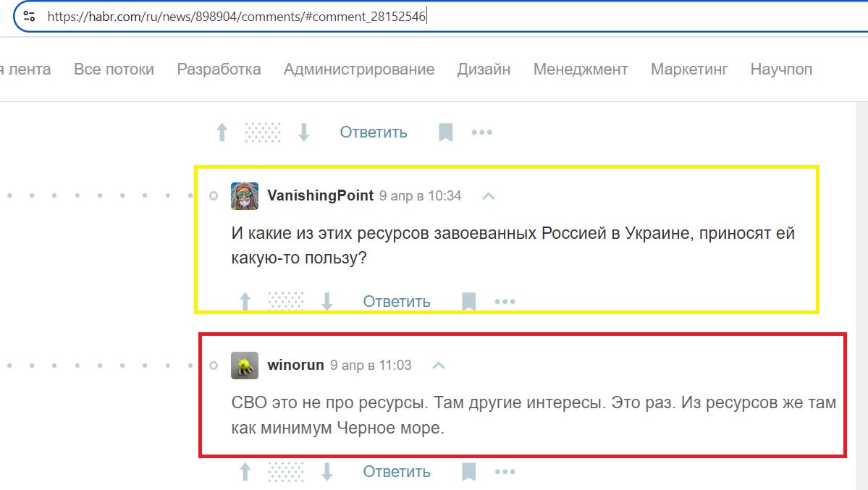Viewport: 868px width, 490px height.
Task: Collapse thread via VanishingPoint's chevron
Action: pyautogui.click(x=488, y=196)
